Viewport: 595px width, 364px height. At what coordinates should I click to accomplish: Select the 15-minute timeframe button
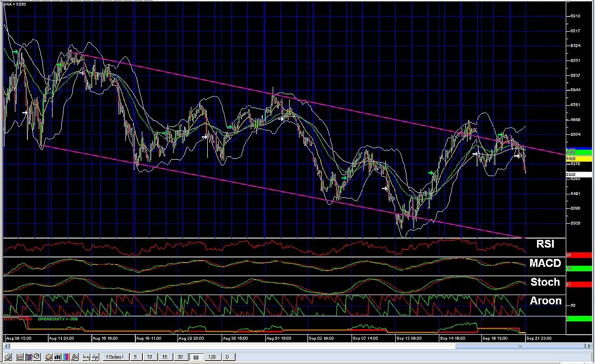[x=165, y=357]
